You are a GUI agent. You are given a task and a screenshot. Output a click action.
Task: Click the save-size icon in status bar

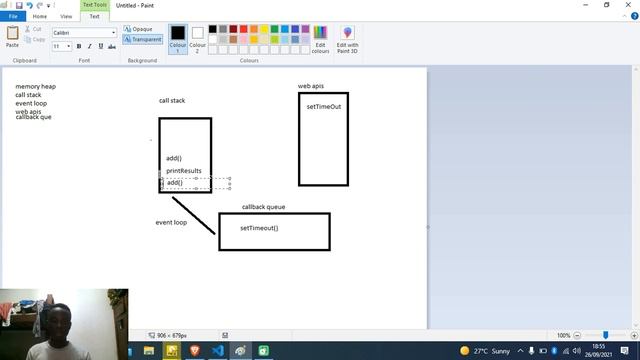click(225, 336)
